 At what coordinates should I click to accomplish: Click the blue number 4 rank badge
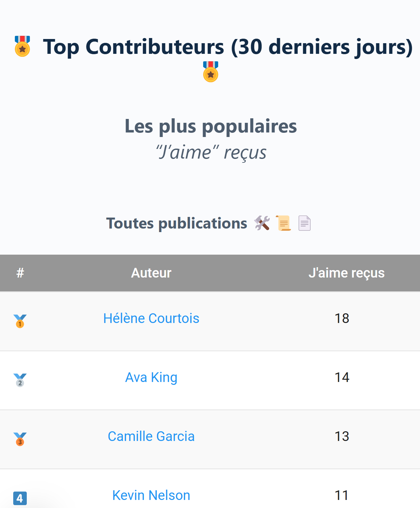pos(20,498)
